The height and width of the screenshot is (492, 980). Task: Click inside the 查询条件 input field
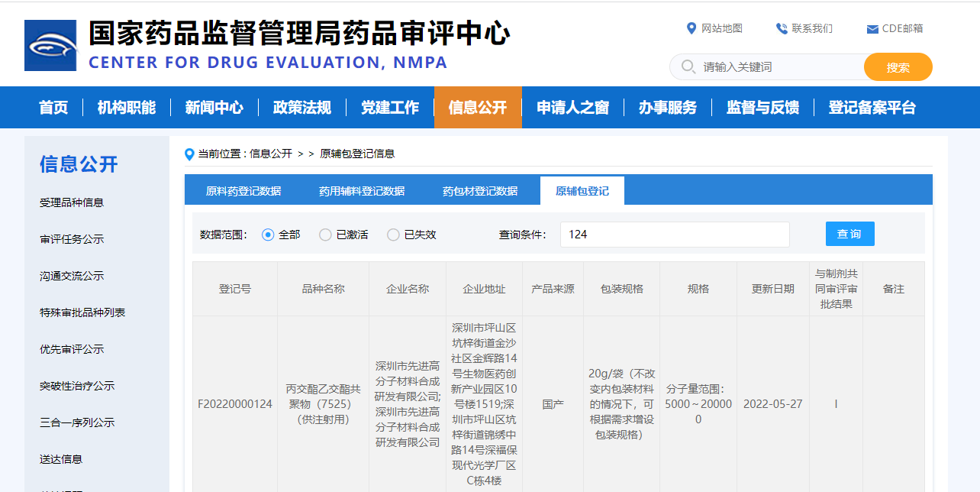674,235
